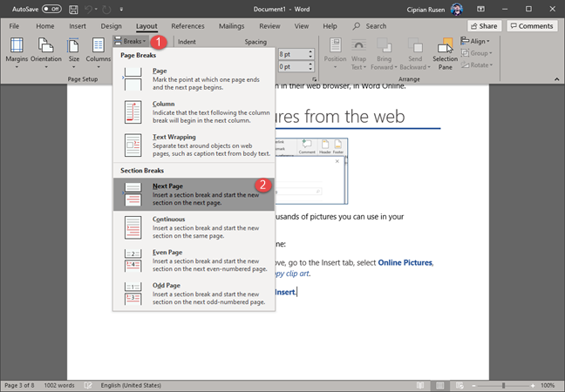Open the File tab
565x392 pixels.
[x=14, y=26]
